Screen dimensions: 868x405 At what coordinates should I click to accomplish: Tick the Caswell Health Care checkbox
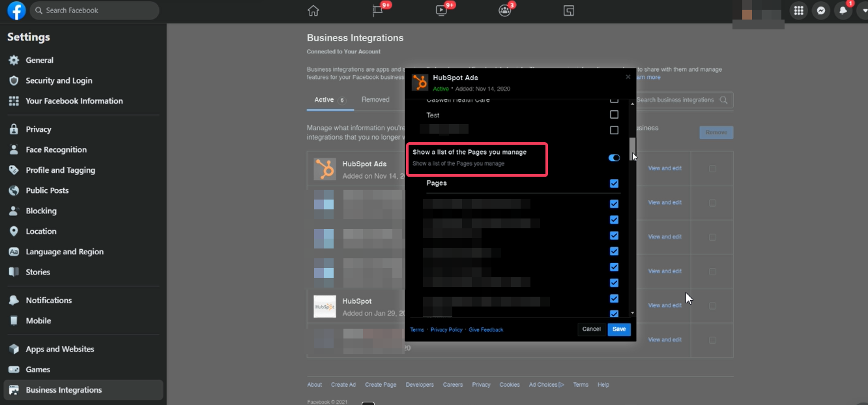pos(614,100)
